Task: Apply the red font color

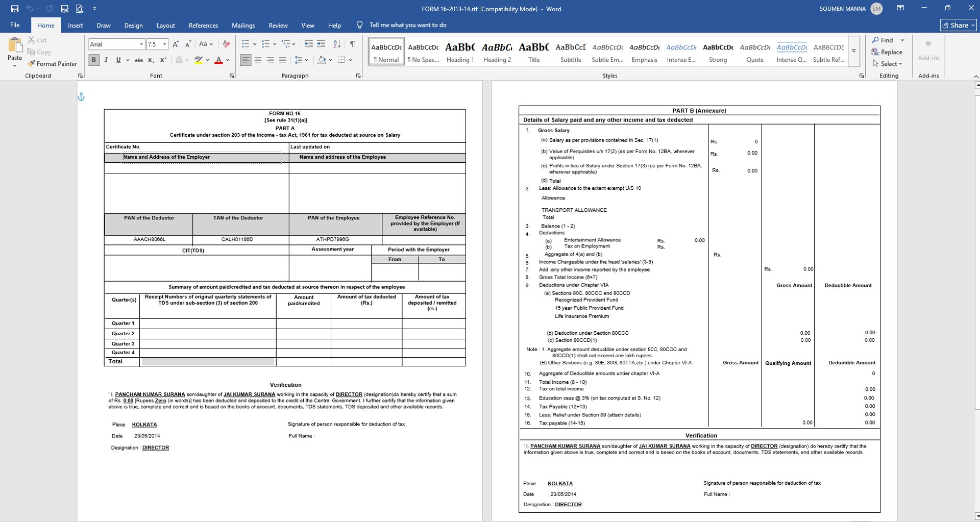Action: (x=218, y=60)
